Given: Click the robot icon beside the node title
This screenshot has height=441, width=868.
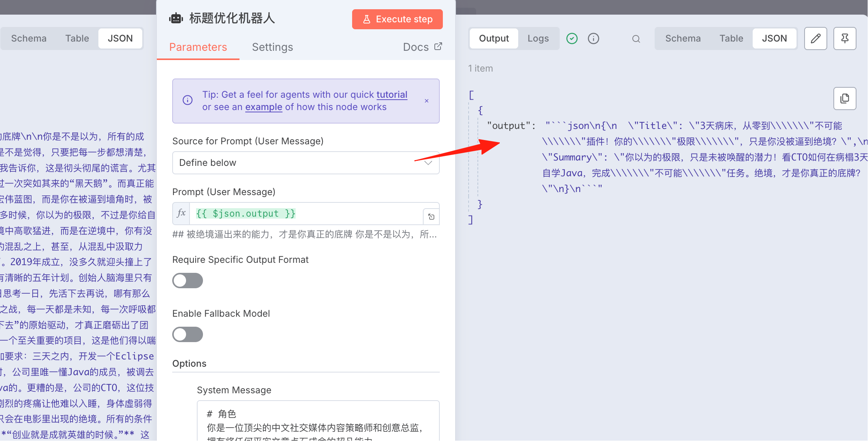Looking at the screenshot, I should 176,18.
